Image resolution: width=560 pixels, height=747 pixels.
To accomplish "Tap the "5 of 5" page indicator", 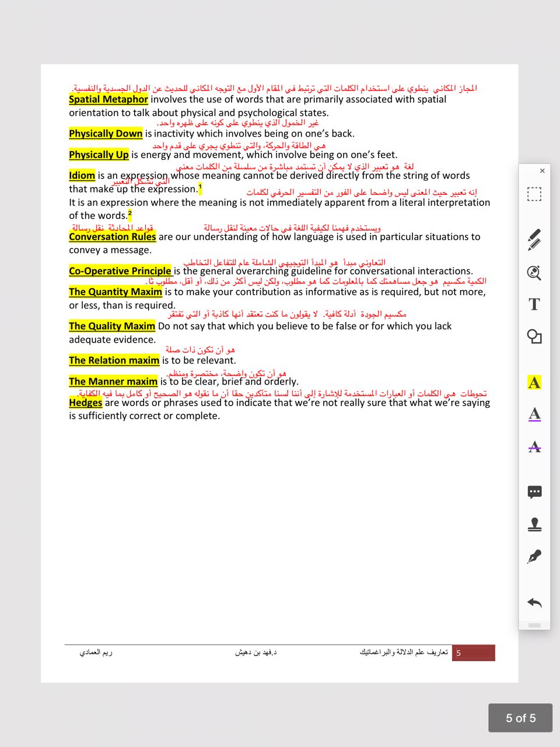I will click(x=520, y=718).
